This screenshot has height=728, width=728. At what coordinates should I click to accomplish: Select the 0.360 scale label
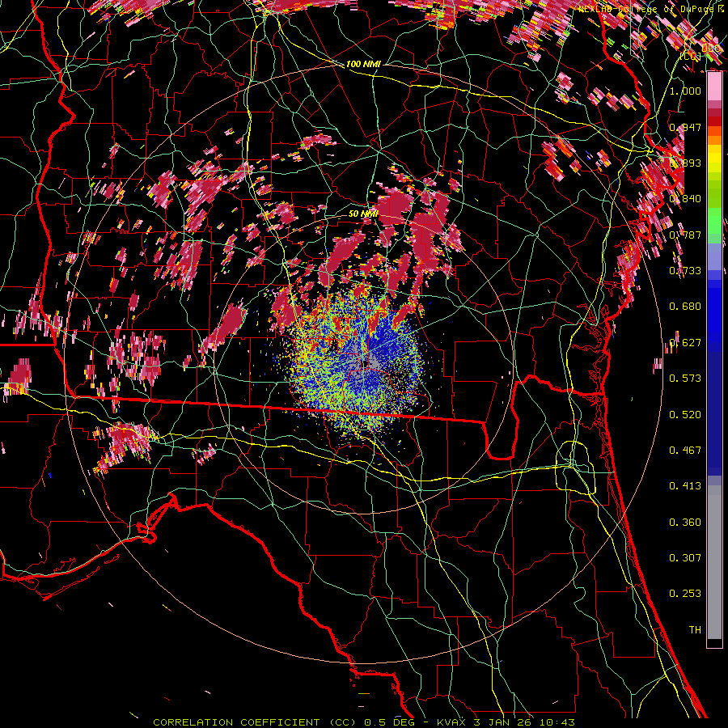pyautogui.click(x=685, y=523)
